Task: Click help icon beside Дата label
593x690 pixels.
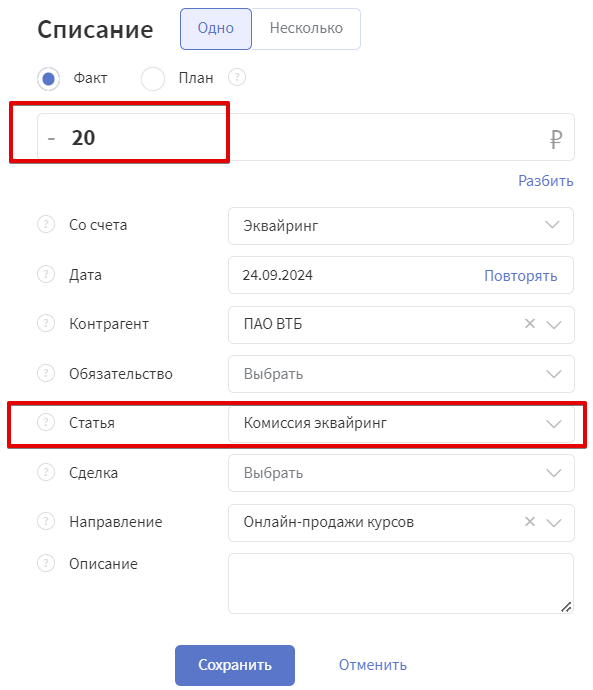Action: pyautogui.click(x=46, y=274)
